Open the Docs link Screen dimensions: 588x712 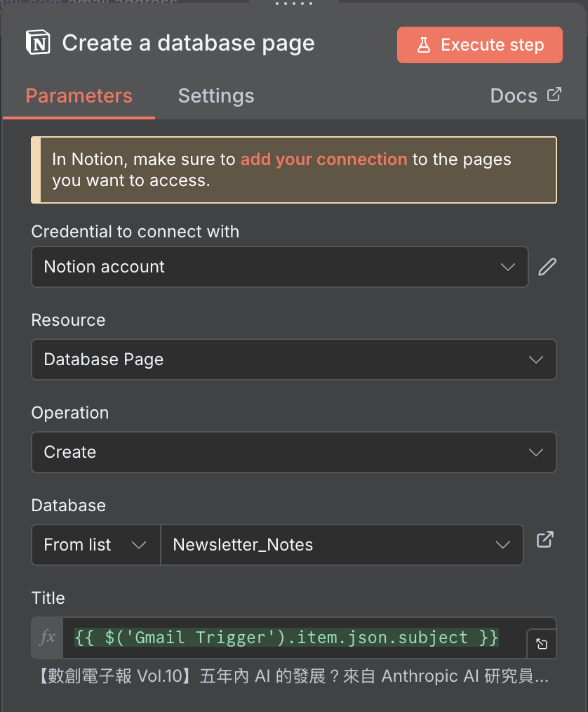pos(514,95)
